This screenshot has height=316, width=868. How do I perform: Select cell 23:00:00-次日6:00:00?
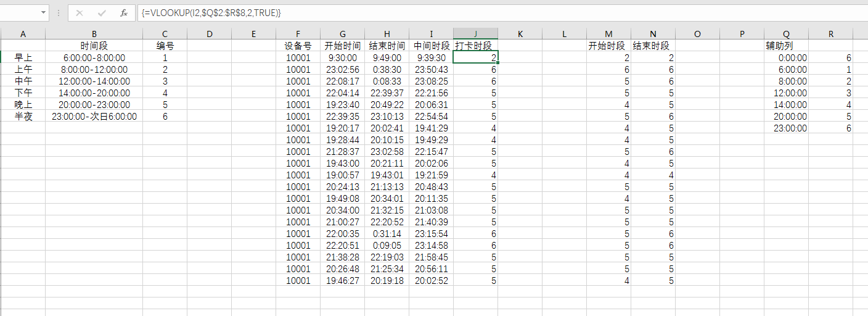pos(94,116)
